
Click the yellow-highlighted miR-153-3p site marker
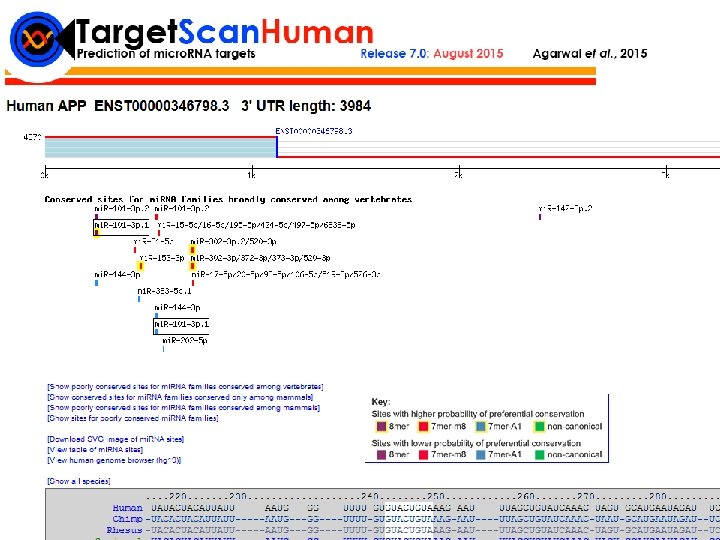click(x=141, y=266)
